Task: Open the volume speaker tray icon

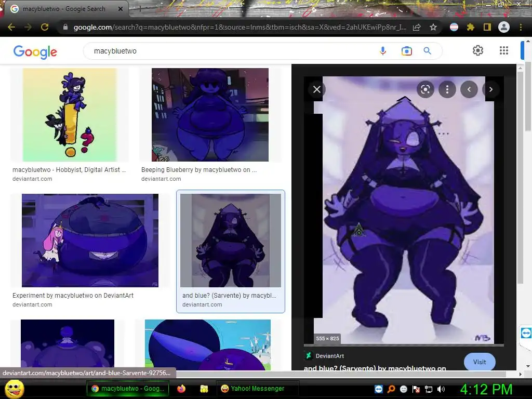Action: click(441, 389)
